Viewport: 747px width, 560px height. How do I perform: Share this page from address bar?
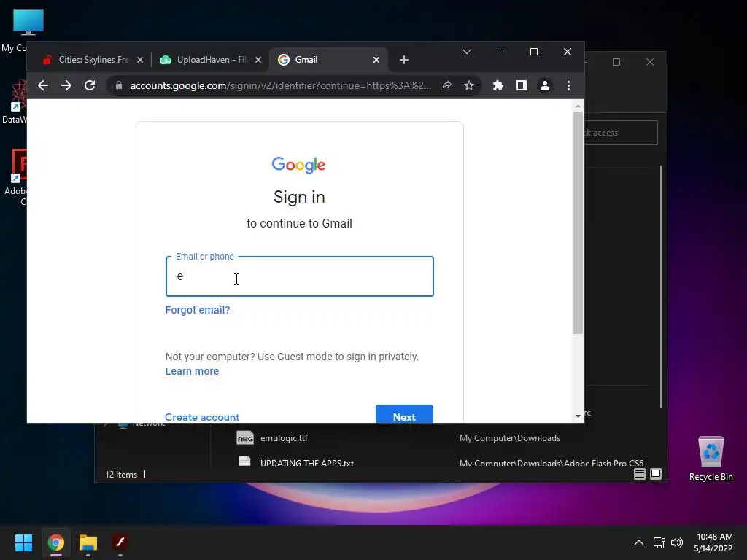point(446,86)
